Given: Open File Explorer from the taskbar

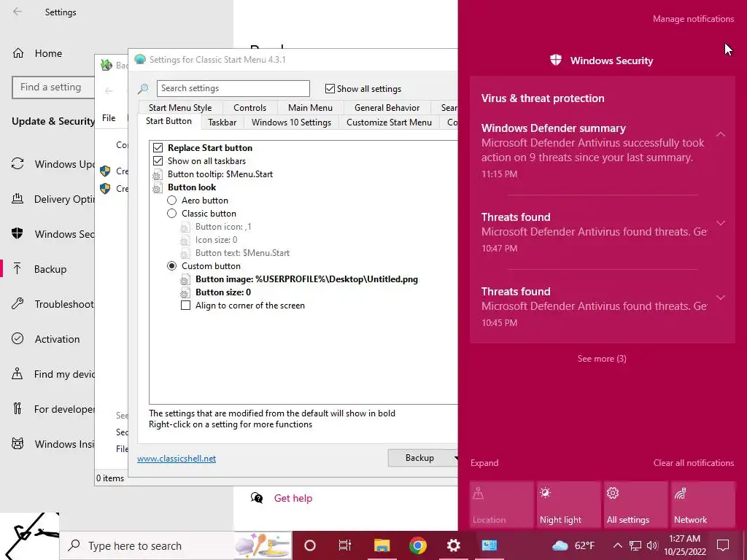Looking at the screenshot, I should [x=382, y=545].
